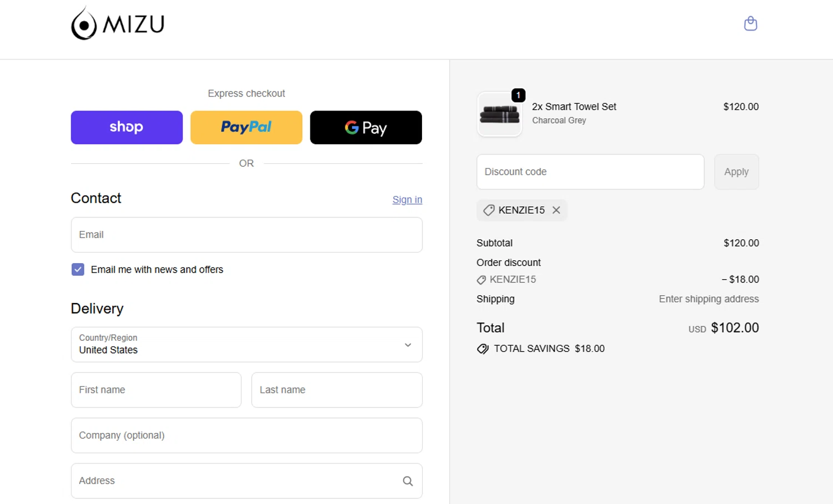
Task: Click the Order discount KENZIE15 label
Action: click(x=513, y=280)
